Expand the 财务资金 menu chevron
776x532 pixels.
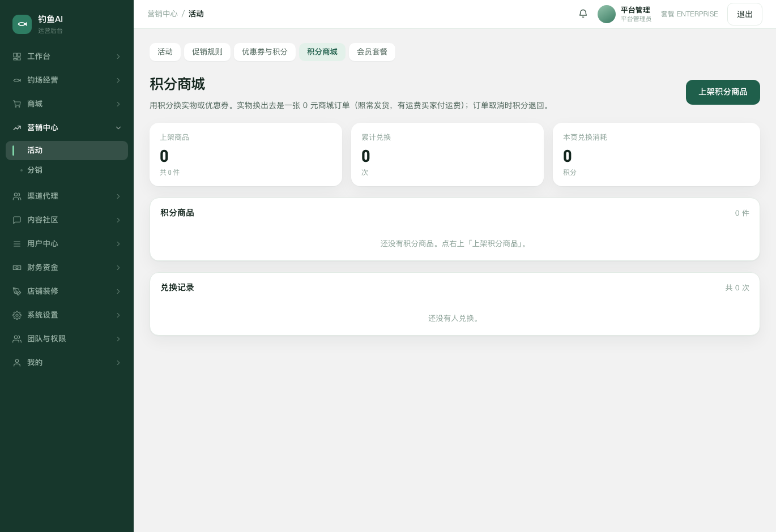pyautogui.click(x=118, y=268)
